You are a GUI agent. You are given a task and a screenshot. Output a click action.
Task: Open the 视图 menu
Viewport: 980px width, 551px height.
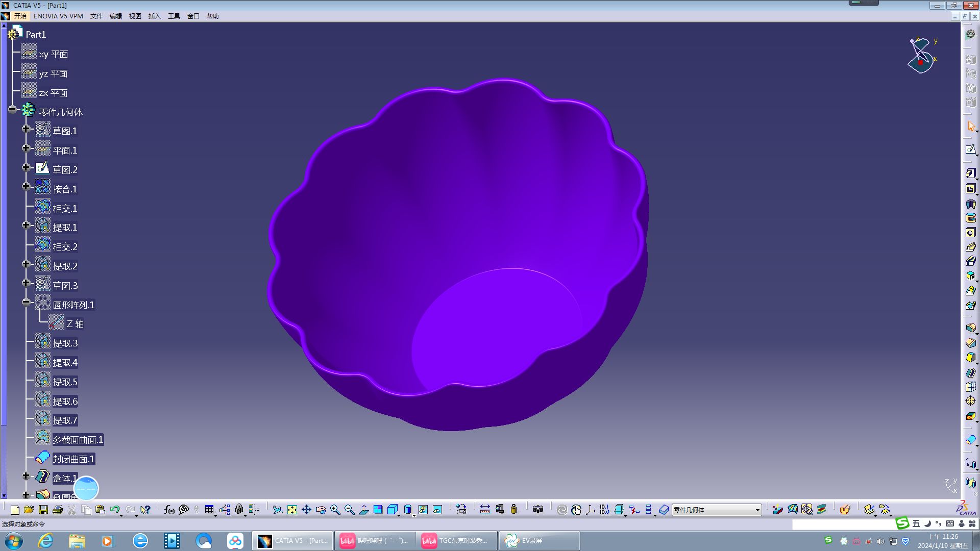point(135,16)
